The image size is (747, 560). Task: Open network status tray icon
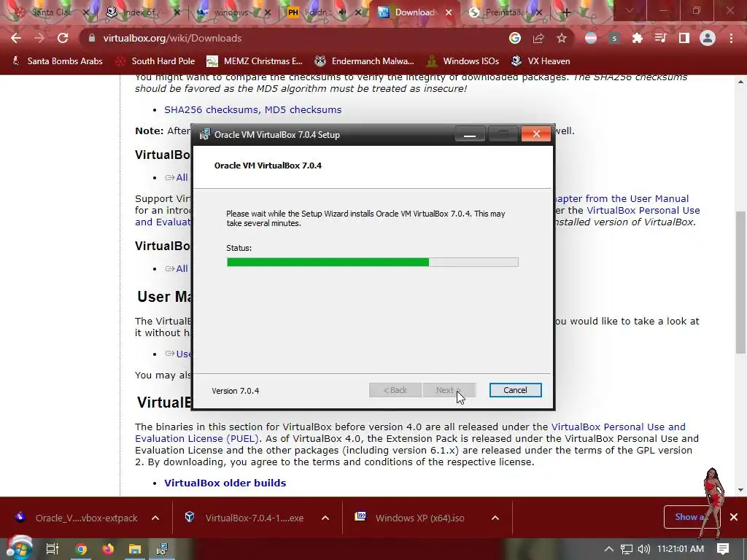[x=626, y=549]
